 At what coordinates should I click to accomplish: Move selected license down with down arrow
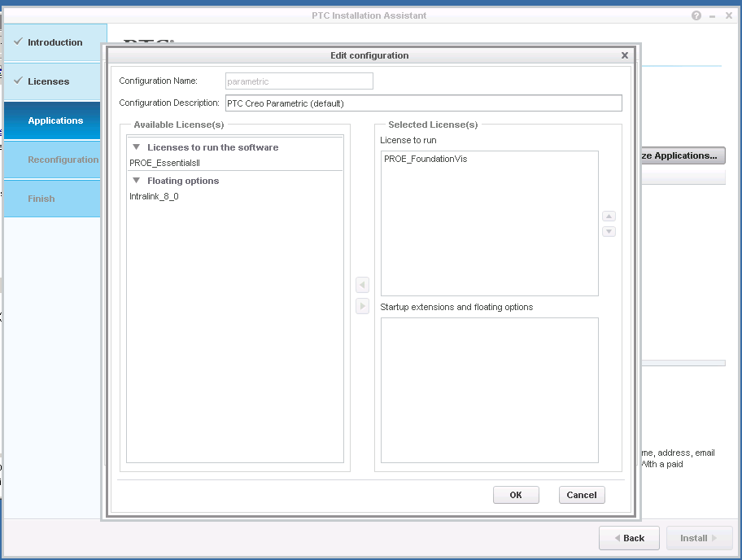click(609, 231)
